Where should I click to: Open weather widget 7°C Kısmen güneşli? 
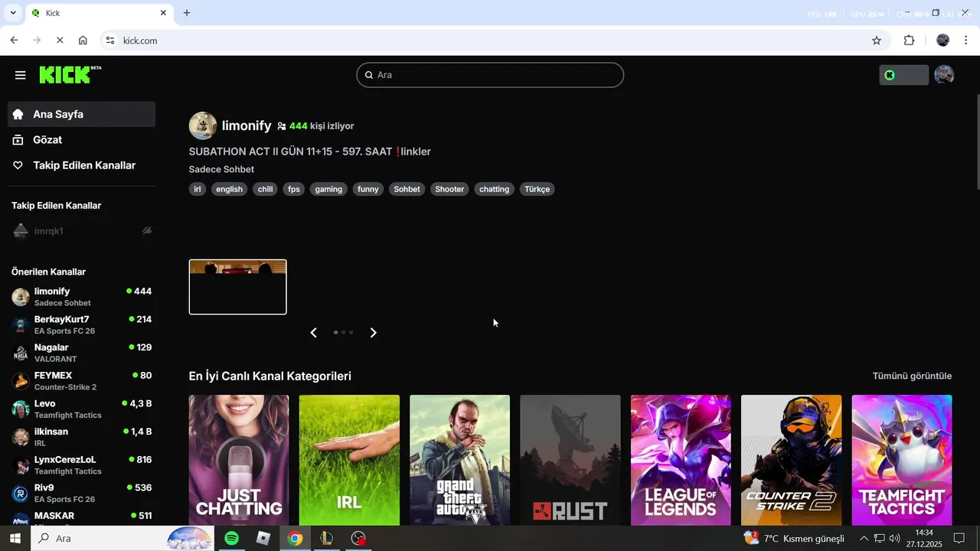794,539
